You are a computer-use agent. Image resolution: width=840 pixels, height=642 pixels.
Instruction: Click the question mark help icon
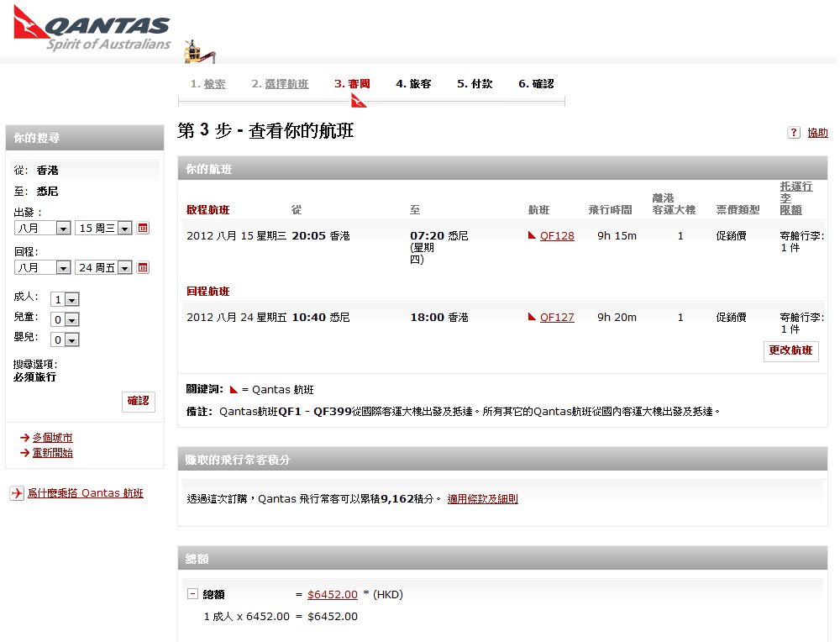click(x=793, y=133)
